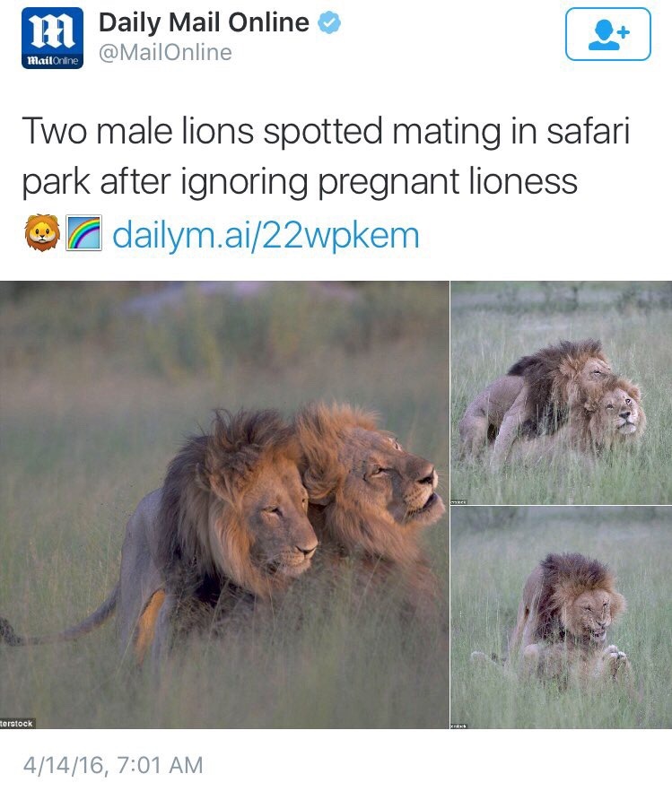The image size is (672, 800).
Task: Click the tweet text about male lions
Action: point(326,157)
